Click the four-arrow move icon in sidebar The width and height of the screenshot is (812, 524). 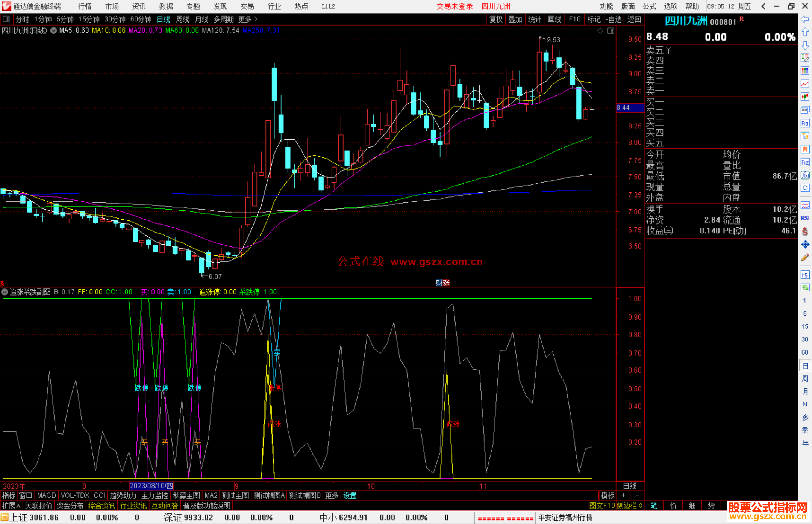tap(805, 245)
